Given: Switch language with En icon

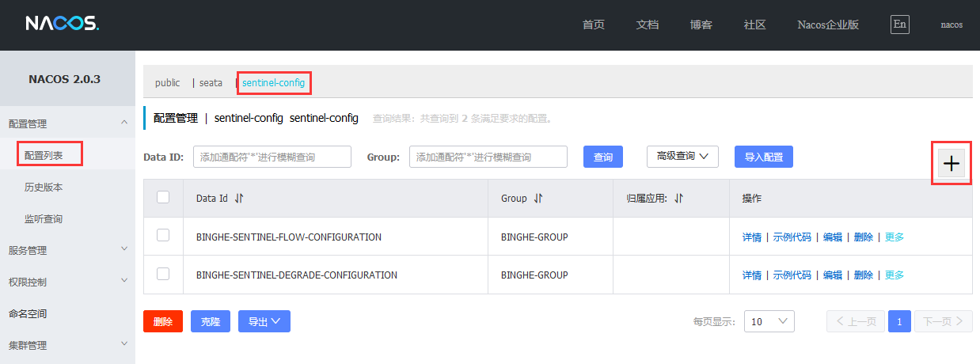Looking at the screenshot, I should tap(899, 24).
